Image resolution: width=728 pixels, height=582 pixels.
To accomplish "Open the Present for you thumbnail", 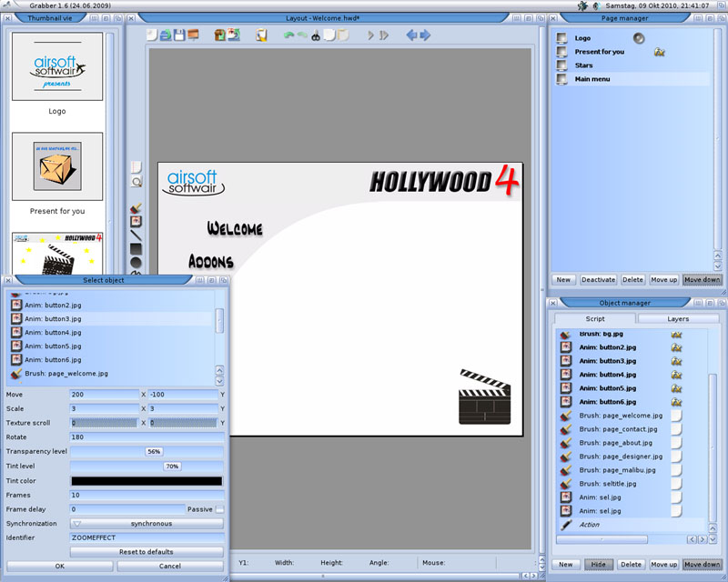I will (x=57, y=166).
